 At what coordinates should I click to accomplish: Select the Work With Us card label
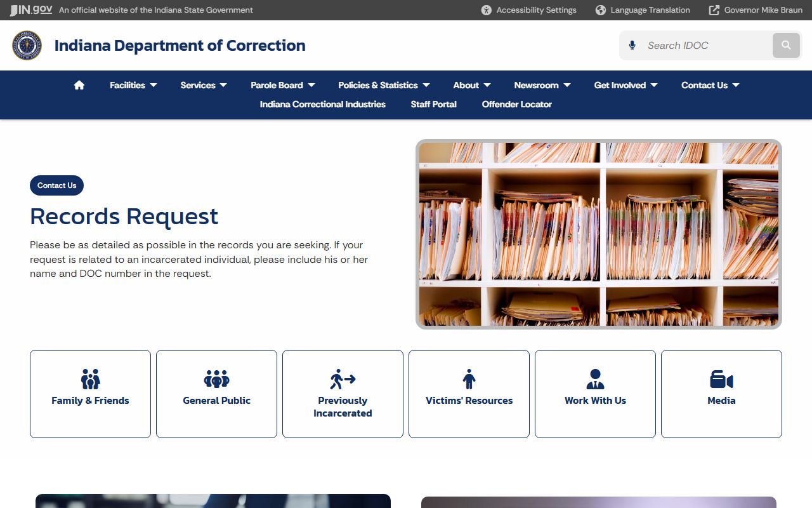[x=595, y=401]
